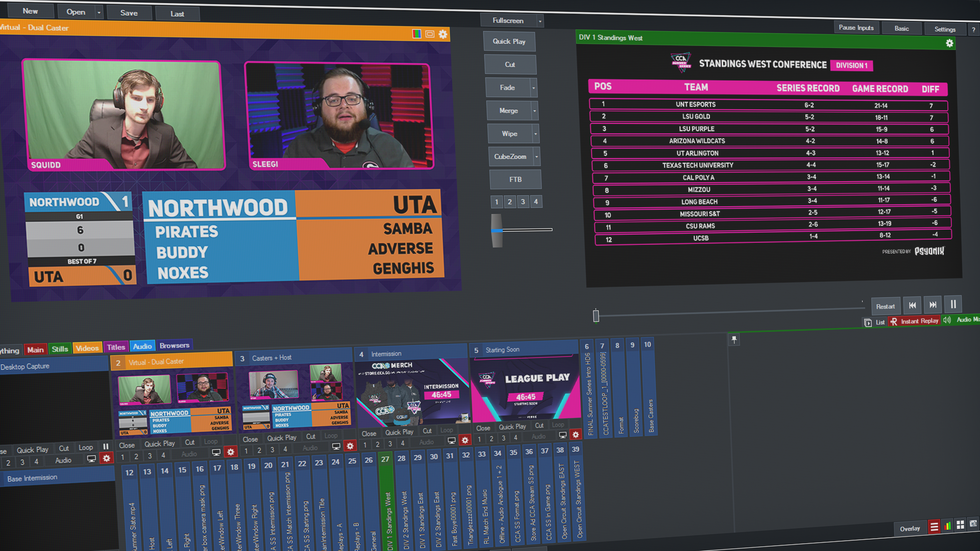Skip to the next item in playback
This screenshot has width=980, height=551.
click(x=933, y=305)
